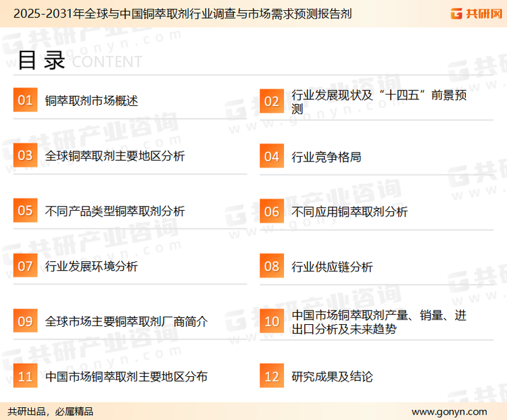Select the orange 01 number badge
Image resolution: width=507 pixels, height=420 pixels.
tap(25, 100)
